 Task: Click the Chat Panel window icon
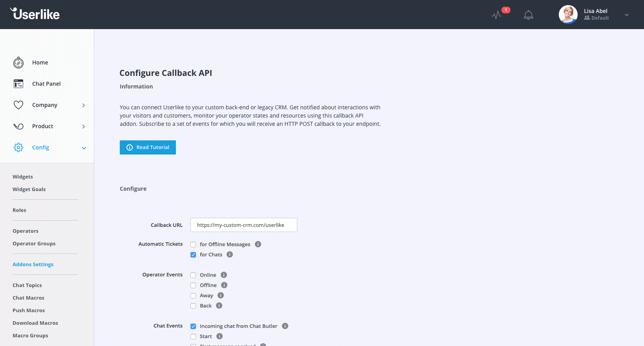coord(18,84)
